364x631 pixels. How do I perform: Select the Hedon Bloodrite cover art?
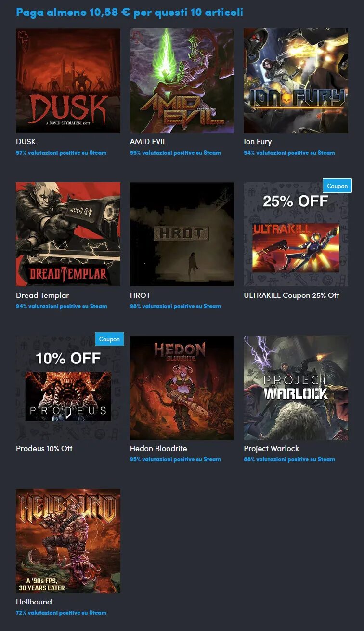point(182,388)
